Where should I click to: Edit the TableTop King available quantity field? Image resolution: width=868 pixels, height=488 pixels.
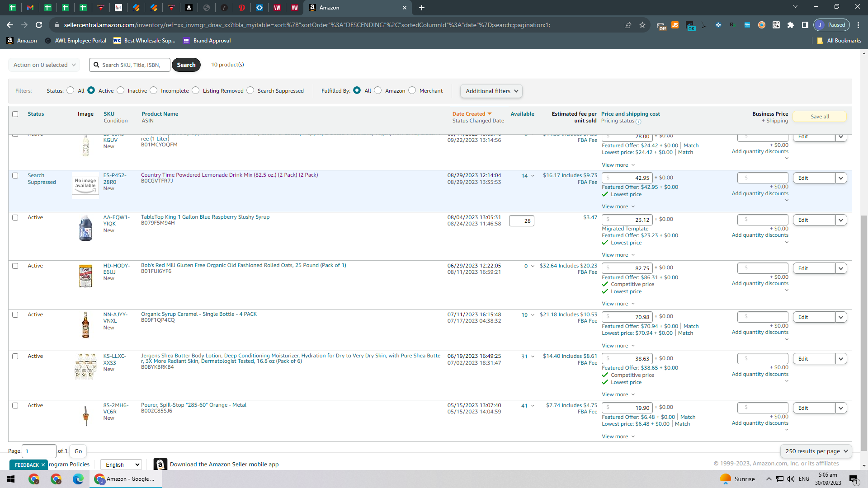click(522, 221)
